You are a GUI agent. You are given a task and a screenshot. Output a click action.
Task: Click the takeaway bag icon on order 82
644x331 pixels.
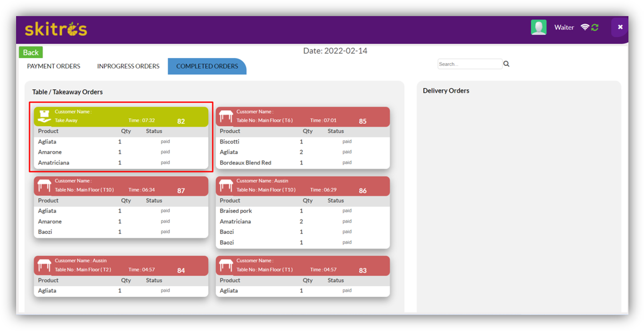pyautogui.click(x=45, y=116)
